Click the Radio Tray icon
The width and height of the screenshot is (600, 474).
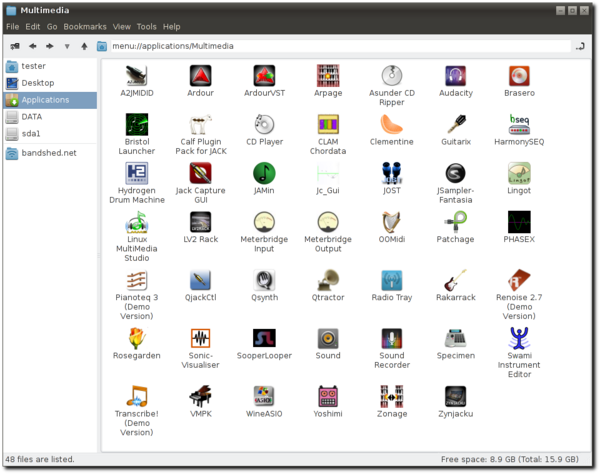click(391, 280)
